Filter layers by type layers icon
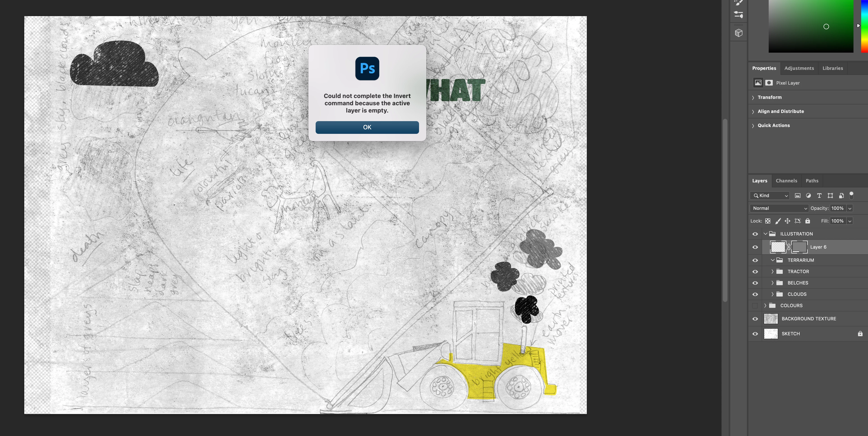The height and width of the screenshot is (436, 868). pyautogui.click(x=819, y=196)
